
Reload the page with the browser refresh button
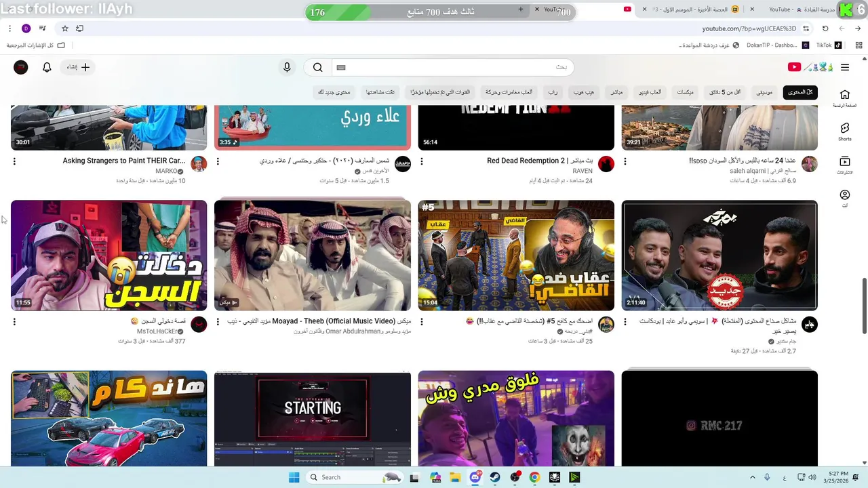coord(825,28)
